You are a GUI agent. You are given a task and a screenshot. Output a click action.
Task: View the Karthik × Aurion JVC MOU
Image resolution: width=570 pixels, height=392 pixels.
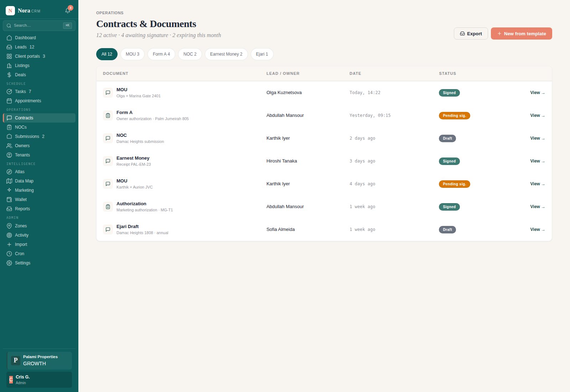point(537,184)
